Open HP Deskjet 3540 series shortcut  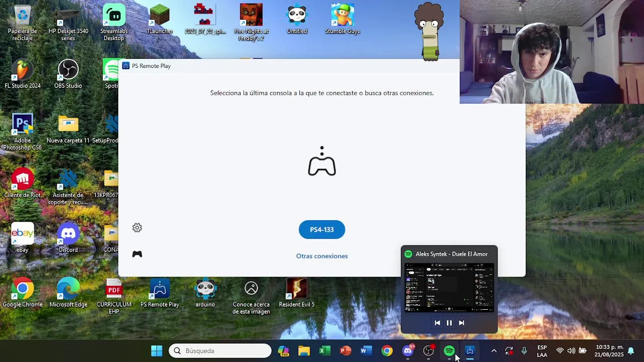tap(68, 23)
